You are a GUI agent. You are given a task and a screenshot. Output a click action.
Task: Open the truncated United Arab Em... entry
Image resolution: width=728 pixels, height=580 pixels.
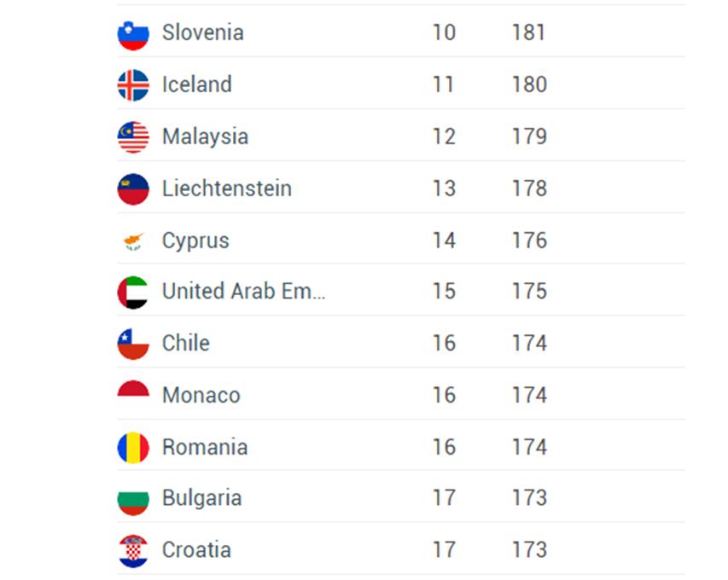(244, 292)
